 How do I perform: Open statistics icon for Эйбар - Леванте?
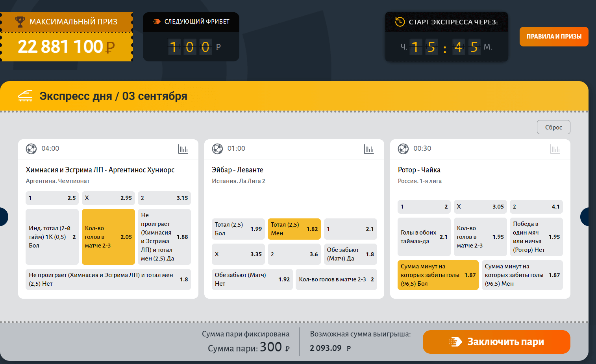point(369,149)
